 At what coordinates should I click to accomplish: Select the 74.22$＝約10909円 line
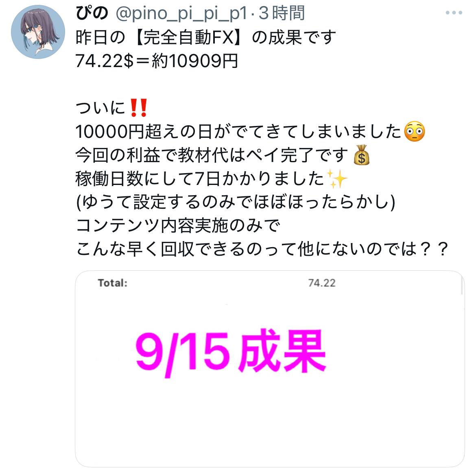pyautogui.click(x=157, y=61)
